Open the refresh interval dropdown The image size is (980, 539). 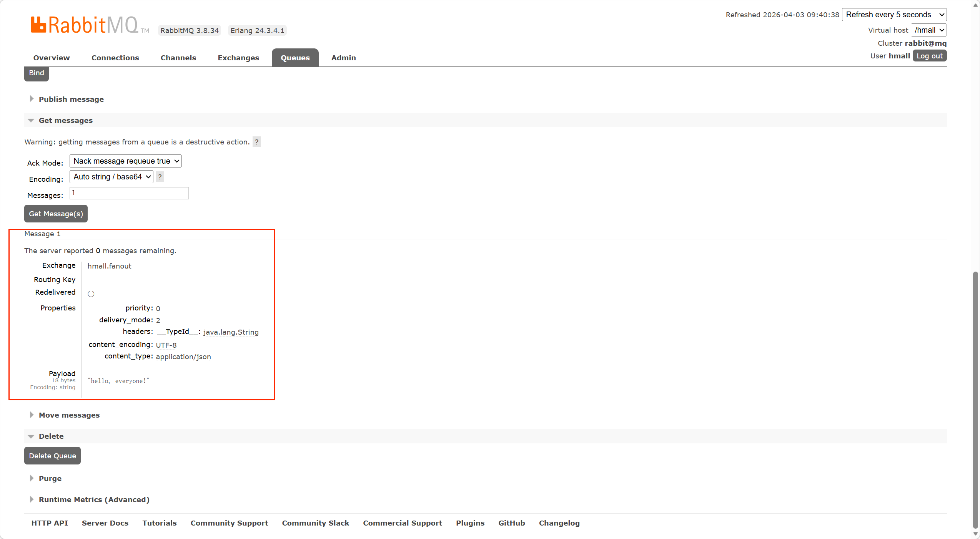[894, 15]
